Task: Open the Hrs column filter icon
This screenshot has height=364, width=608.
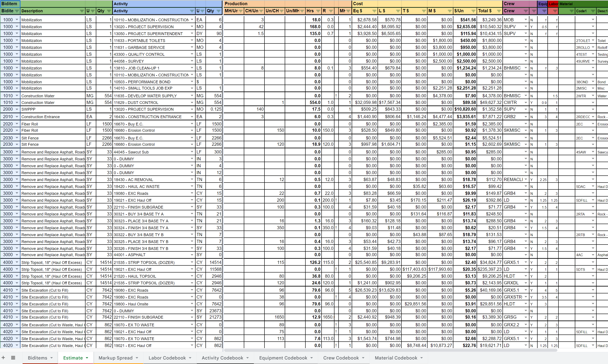Action: coord(318,11)
